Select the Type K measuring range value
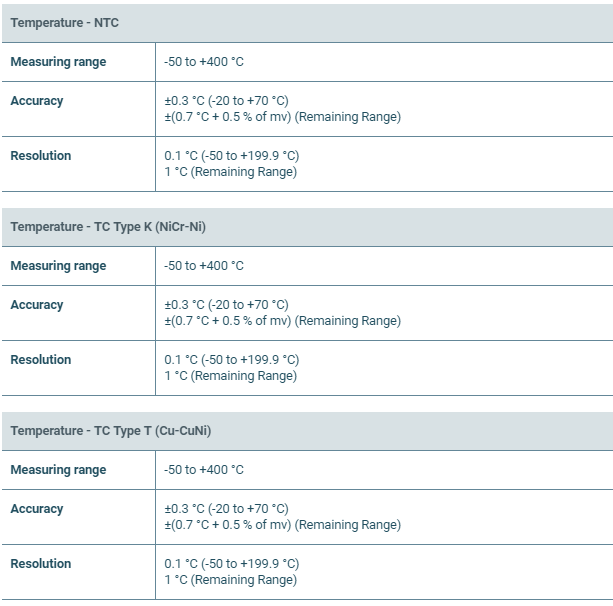613x606 pixels. pos(204,266)
